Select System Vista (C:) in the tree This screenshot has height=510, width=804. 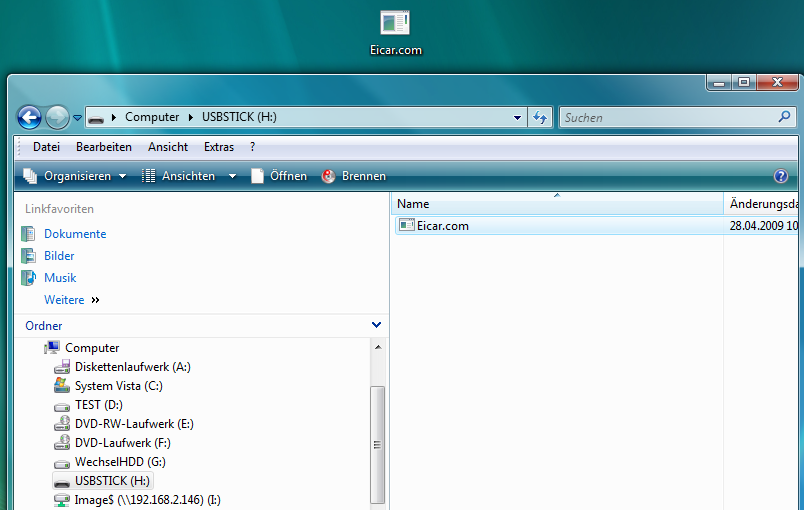point(119,386)
